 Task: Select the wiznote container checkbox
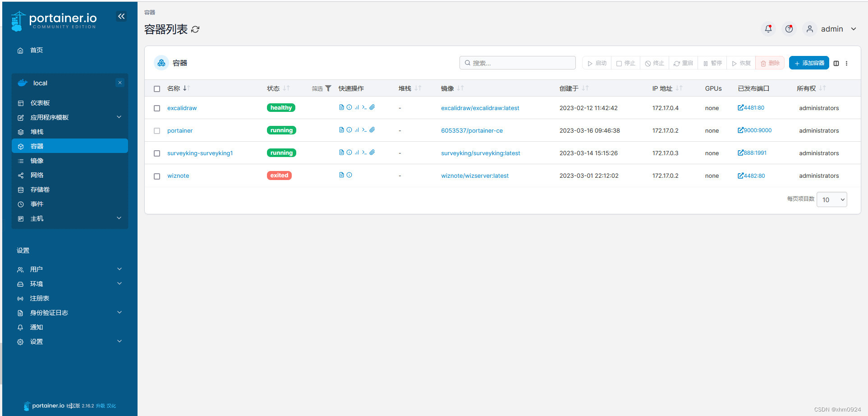coord(157,176)
